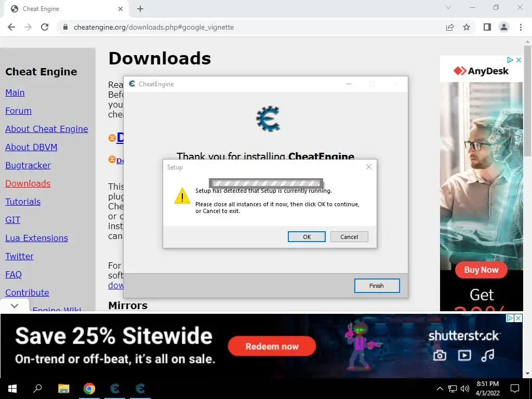Open File Explorer from taskbar
Image resolution: width=532 pixels, height=399 pixels.
click(x=63, y=389)
